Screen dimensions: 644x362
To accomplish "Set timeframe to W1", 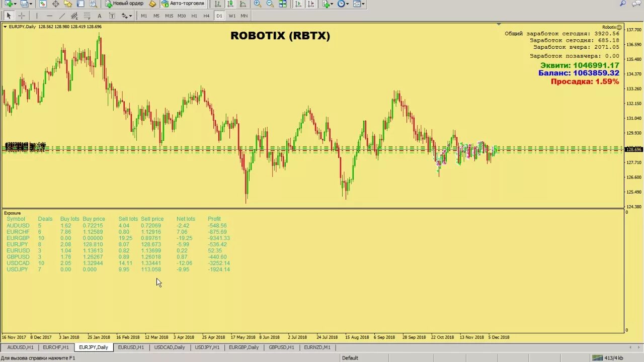I will [x=232, y=16].
